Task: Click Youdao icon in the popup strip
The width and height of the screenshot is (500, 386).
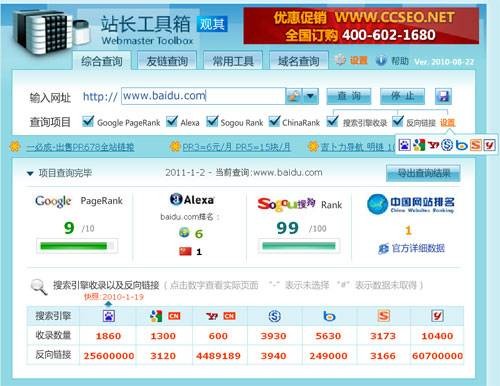Action: 489,145
